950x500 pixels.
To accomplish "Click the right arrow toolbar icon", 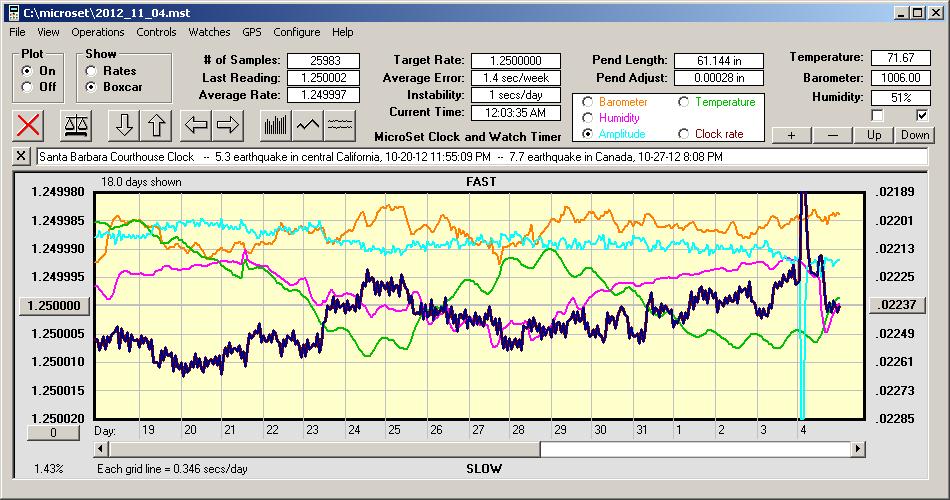I will 228,125.
